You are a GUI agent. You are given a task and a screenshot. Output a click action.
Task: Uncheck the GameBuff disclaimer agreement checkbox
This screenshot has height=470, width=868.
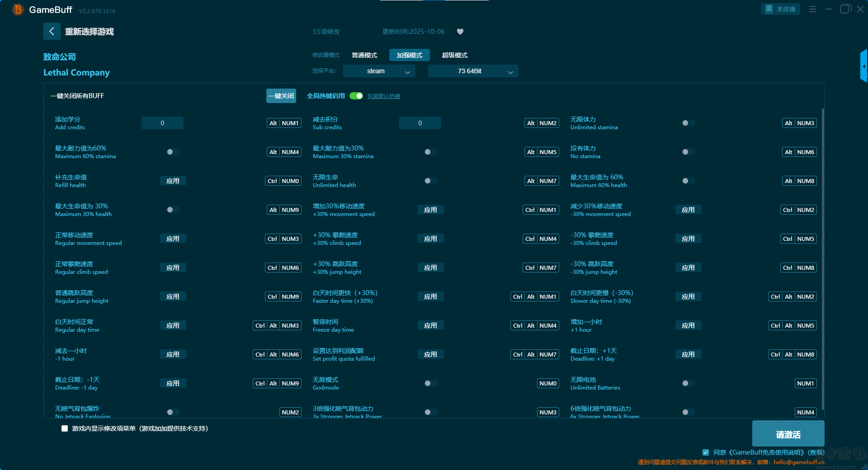706,452
